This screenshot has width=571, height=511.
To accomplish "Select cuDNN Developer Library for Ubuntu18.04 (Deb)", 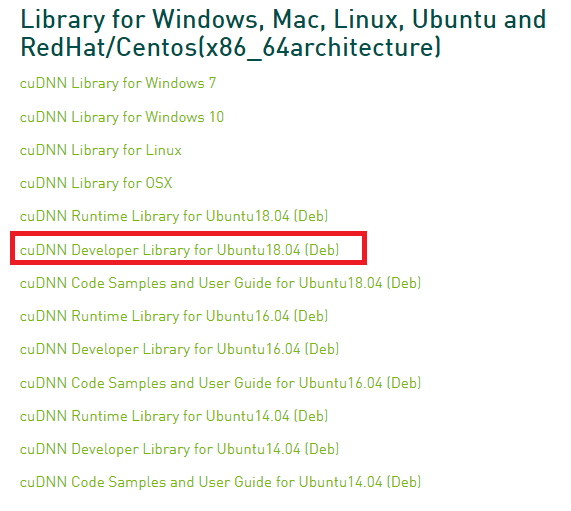I will coord(180,250).
